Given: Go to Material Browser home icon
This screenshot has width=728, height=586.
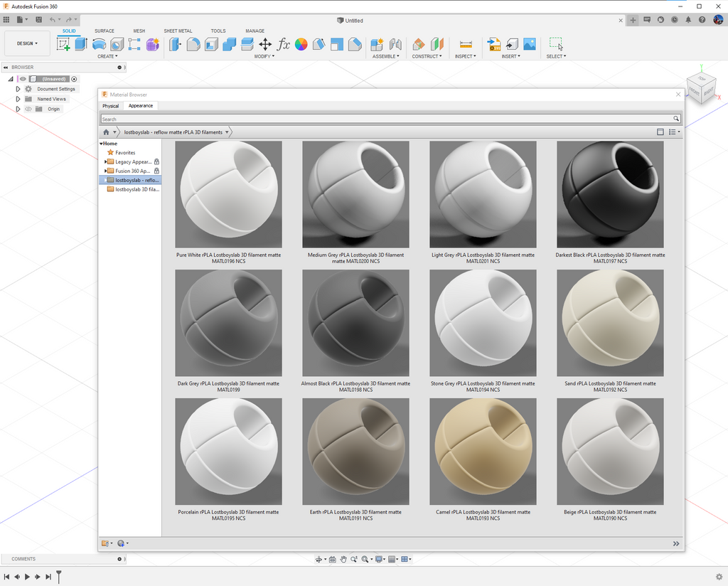Looking at the screenshot, I should 106,132.
